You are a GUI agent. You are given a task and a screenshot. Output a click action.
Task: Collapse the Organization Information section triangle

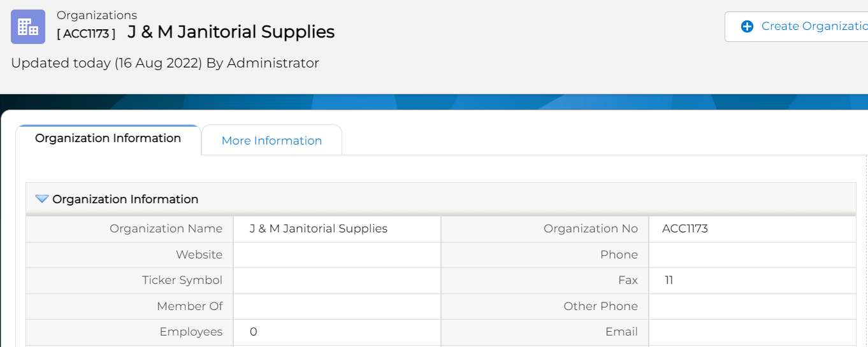point(42,199)
